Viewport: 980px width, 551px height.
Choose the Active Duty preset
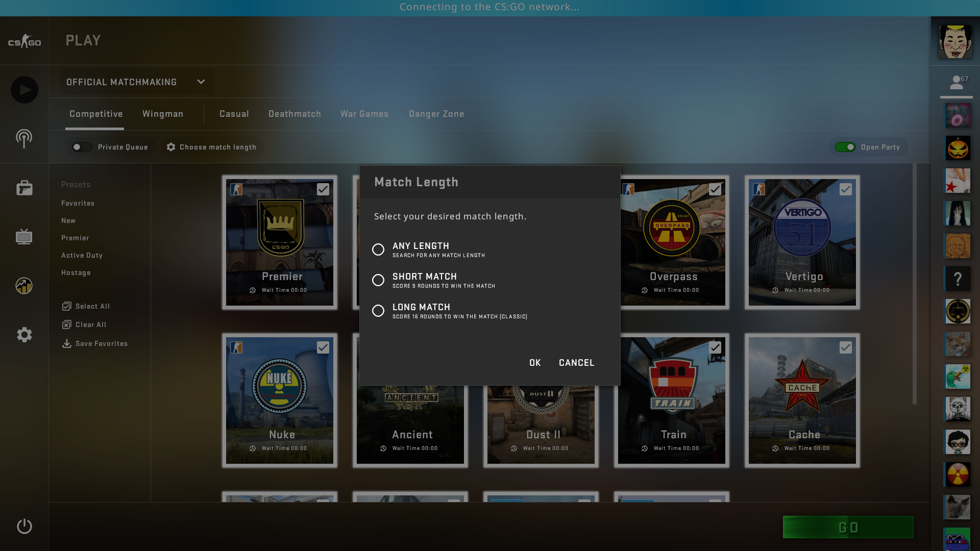pyautogui.click(x=82, y=255)
